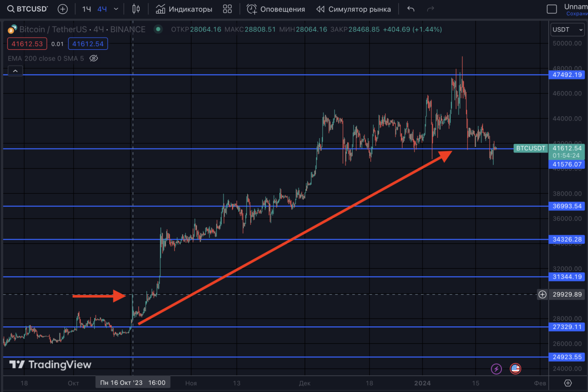Open the Индикаторы menu
588x392 pixels.
(184, 9)
